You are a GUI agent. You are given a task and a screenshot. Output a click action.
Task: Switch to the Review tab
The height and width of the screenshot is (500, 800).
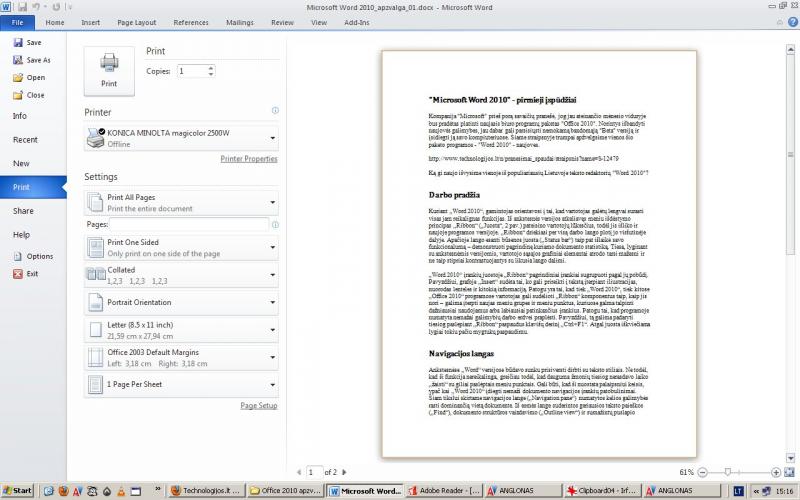pyautogui.click(x=282, y=22)
